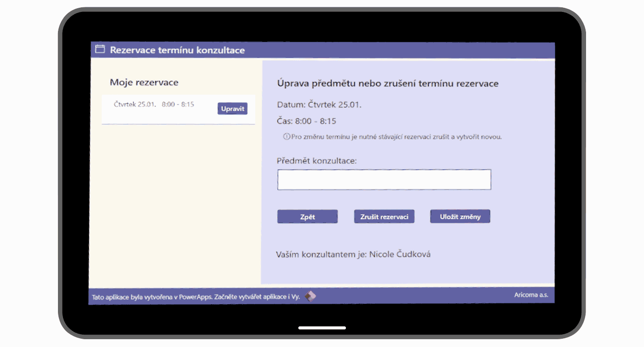
Task: Click the Aricoma a.s. footer label
Action: tap(531, 295)
